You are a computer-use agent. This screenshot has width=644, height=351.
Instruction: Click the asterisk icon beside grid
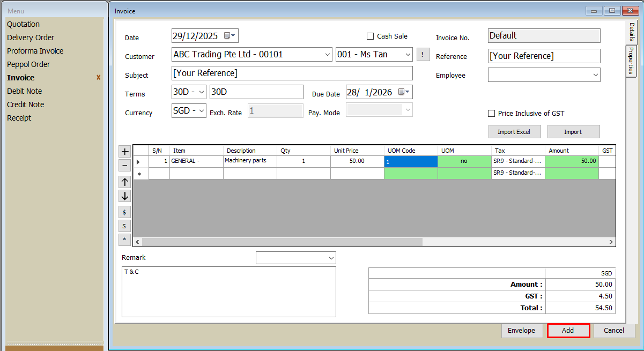point(125,240)
